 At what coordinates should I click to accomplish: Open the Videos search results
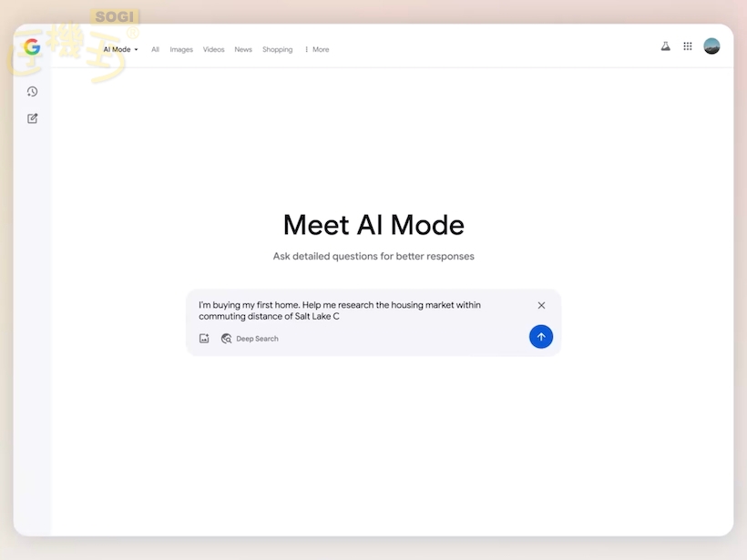pyautogui.click(x=213, y=49)
